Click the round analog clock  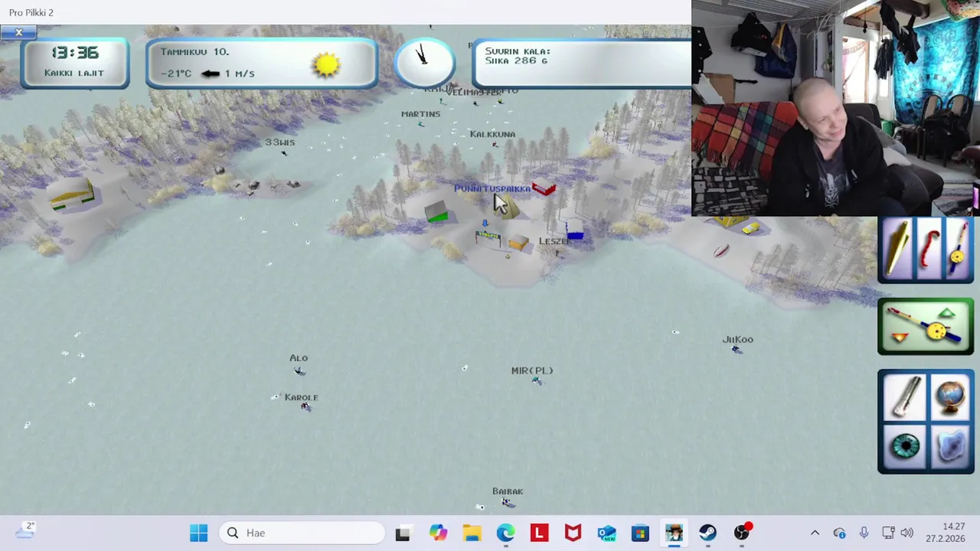click(424, 62)
